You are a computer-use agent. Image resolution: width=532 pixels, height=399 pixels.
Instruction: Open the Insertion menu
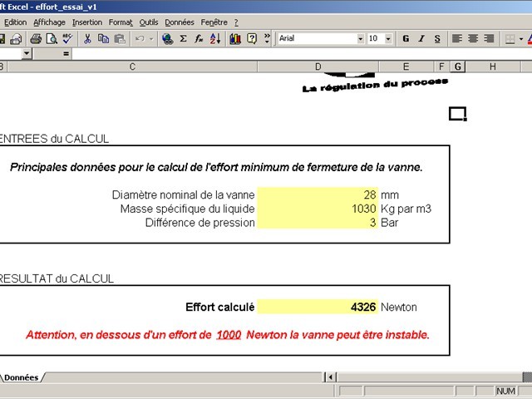tap(87, 22)
